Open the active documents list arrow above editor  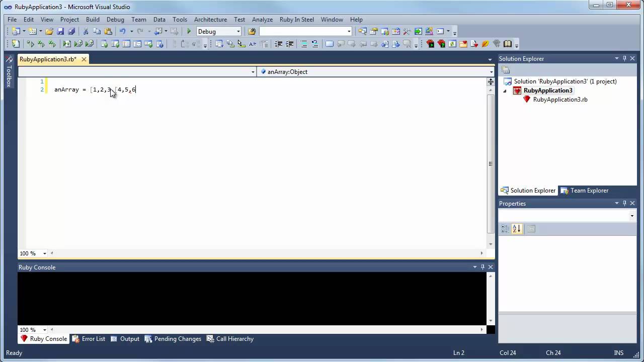coord(490,59)
